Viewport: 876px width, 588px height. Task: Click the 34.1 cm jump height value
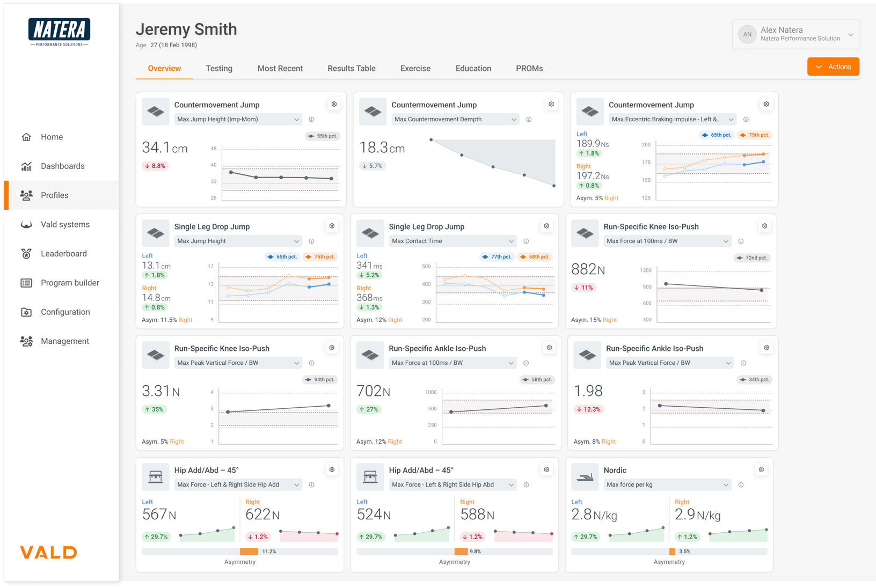[x=165, y=148]
